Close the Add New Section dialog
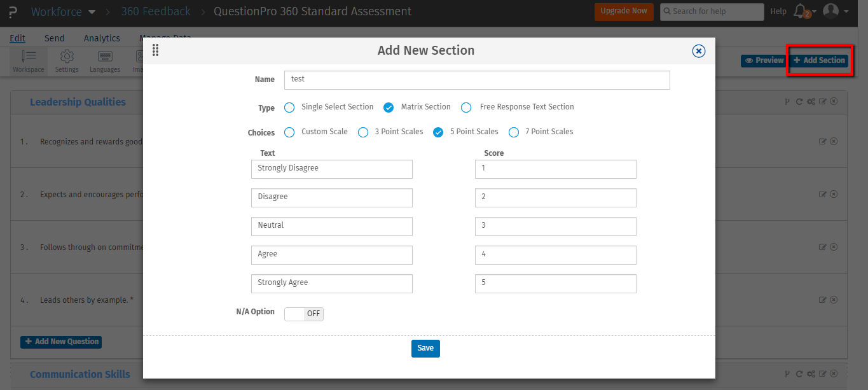The image size is (868, 390). pyautogui.click(x=698, y=52)
